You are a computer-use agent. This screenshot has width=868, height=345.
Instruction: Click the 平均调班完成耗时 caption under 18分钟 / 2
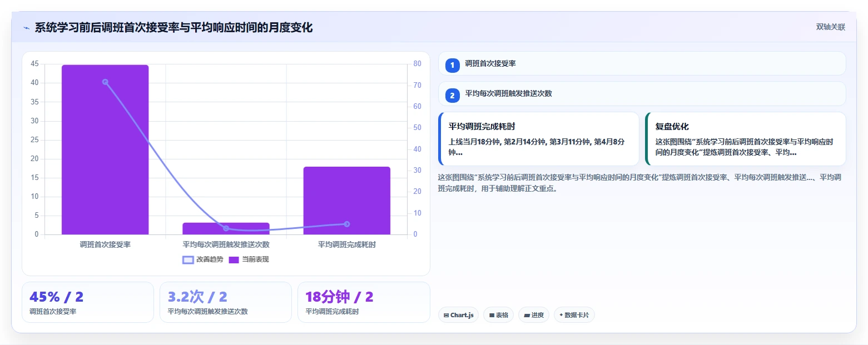click(x=333, y=312)
